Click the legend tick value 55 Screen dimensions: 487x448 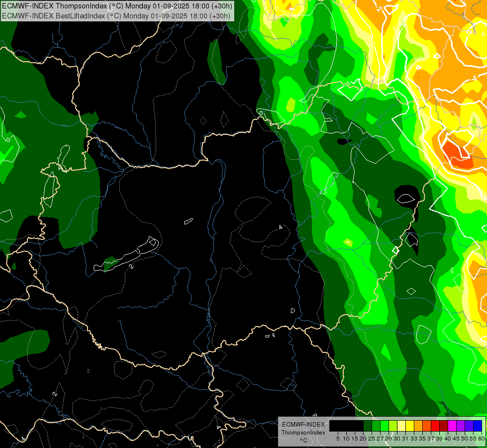tap(474, 439)
